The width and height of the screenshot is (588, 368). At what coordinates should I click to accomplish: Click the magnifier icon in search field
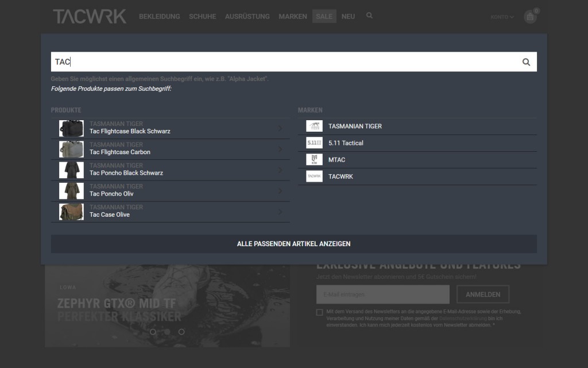[525, 62]
